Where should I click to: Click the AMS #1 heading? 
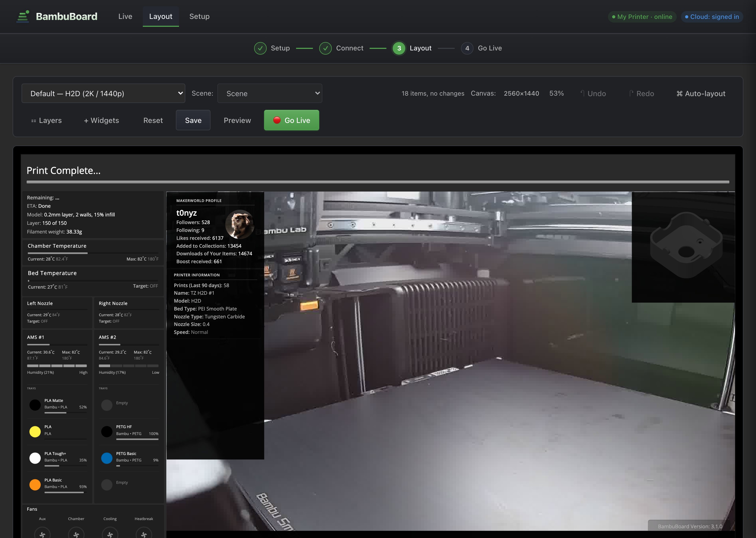pos(35,337)
